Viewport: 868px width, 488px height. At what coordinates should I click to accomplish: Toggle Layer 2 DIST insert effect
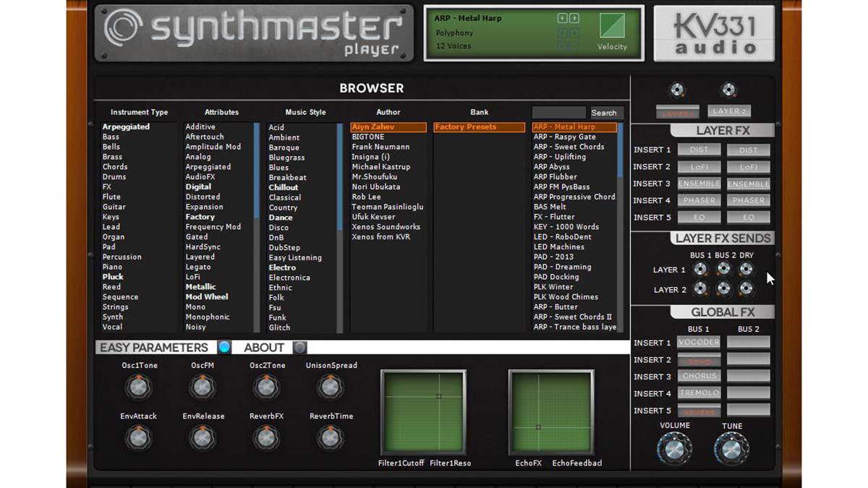(749, 150)
